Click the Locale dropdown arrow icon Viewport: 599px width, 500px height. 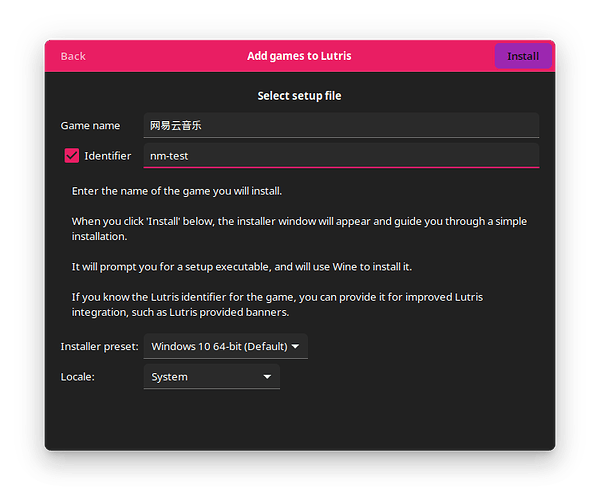click(x=267, y=377)
